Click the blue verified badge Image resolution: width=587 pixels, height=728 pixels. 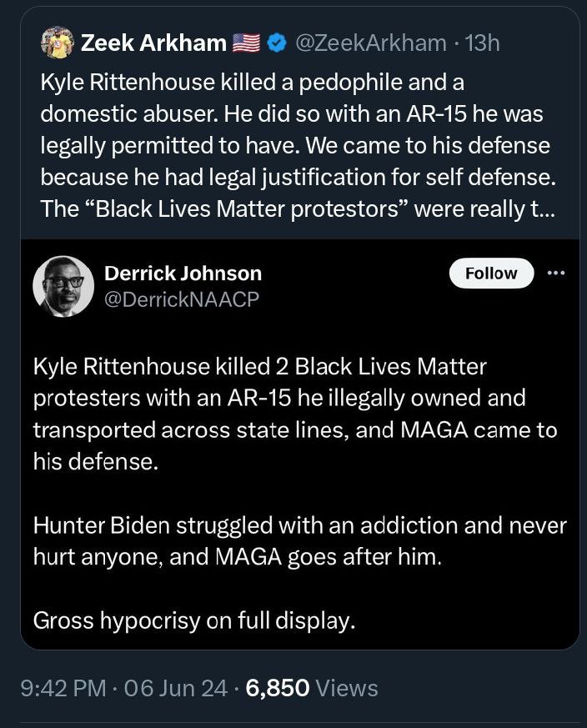pyautogui.click(x=279, y=43)
